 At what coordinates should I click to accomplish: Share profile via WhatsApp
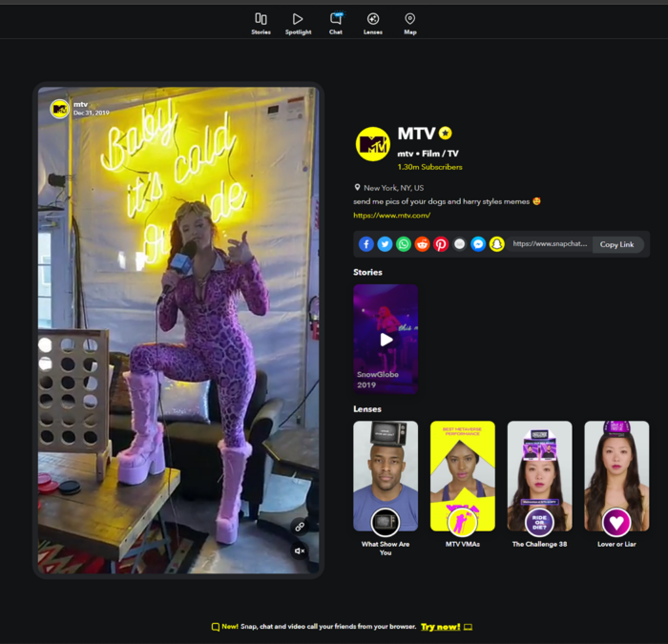pyautogui.click(x=404, y=244)
